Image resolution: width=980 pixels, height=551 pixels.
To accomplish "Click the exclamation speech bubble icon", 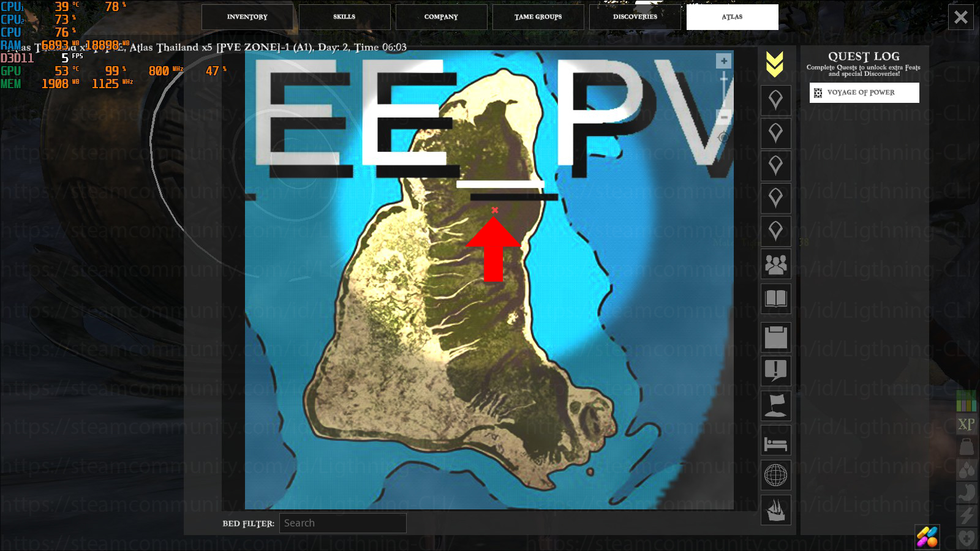I will tap(775, 371).
